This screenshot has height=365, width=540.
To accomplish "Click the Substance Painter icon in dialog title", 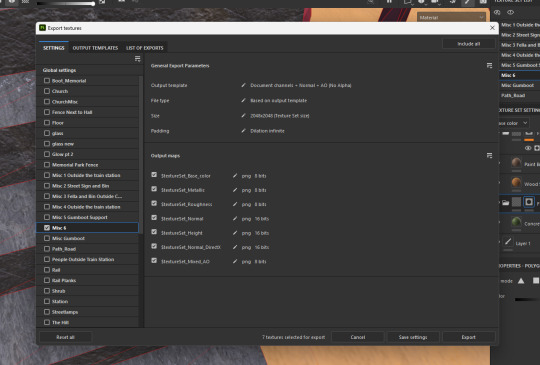I will [42, 28].
